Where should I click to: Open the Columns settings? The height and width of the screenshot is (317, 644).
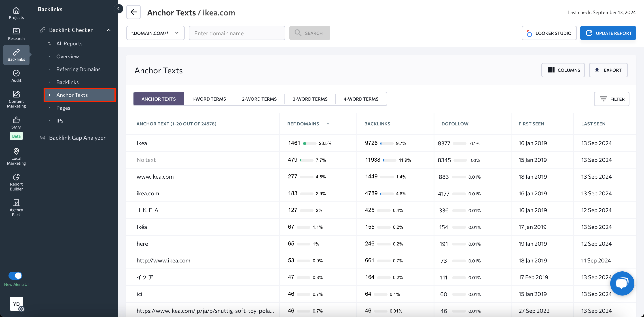point(563,70)
